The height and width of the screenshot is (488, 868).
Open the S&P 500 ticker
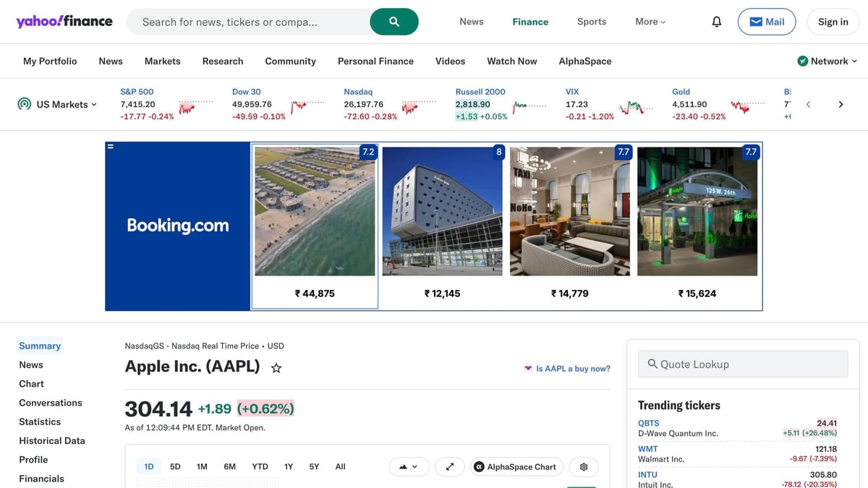click(x=137, y=92)
